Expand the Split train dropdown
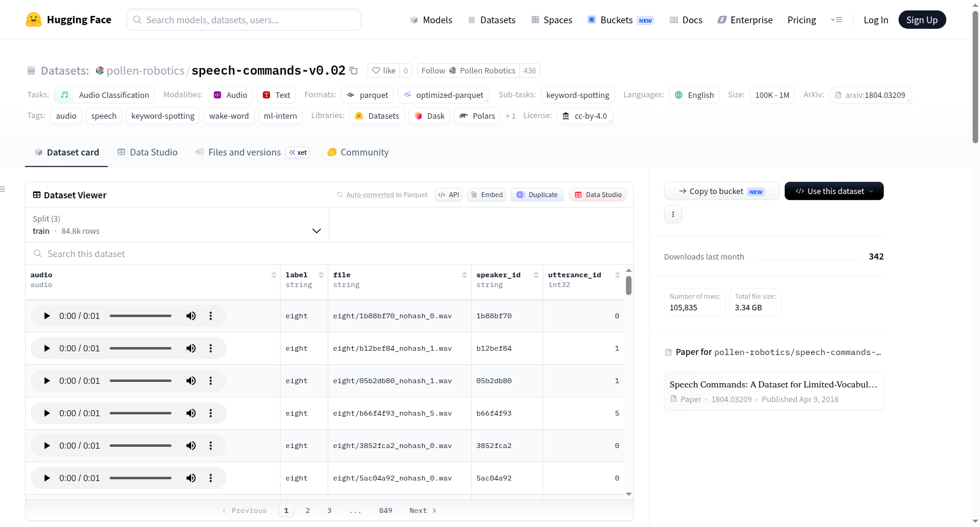 pyautogui.click(x=177, y=225)
